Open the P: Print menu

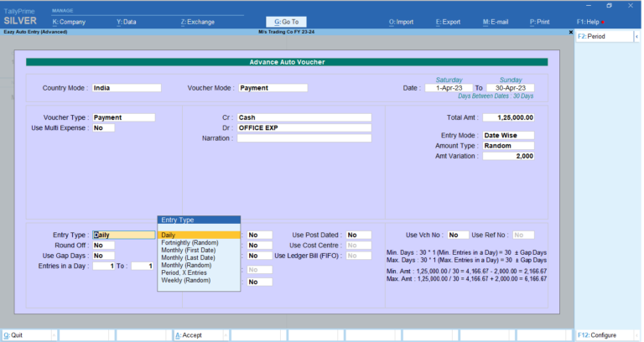coord(539,22)
